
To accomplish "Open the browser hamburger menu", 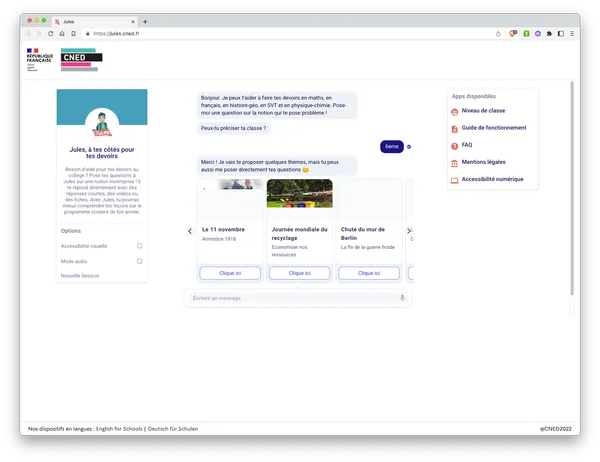I will pos(572,34).
